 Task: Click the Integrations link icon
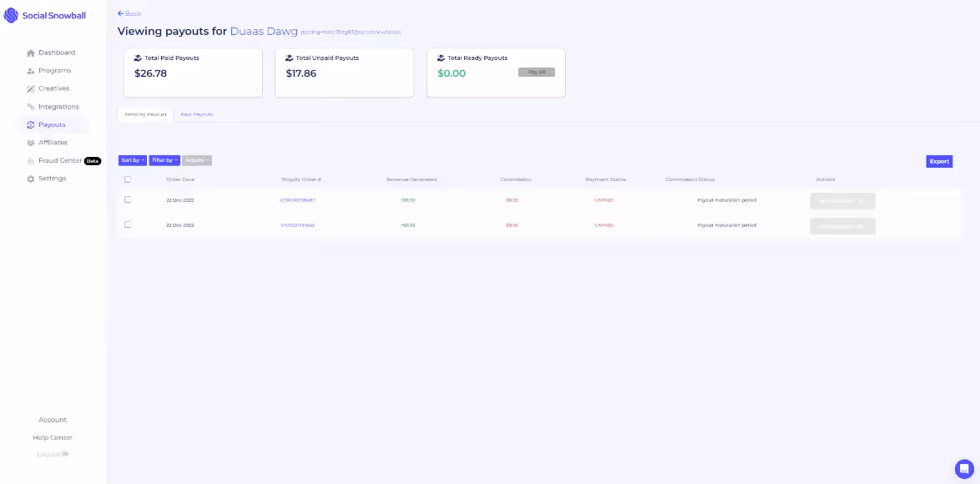click(x=31, y=107)
